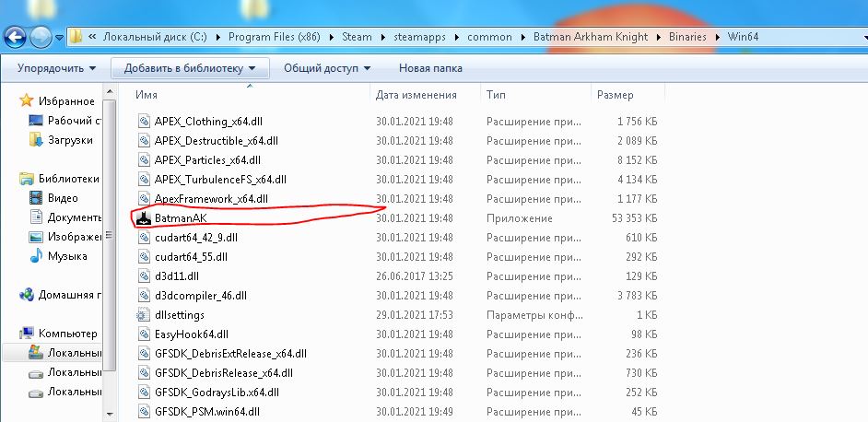Click the Избранное star icon
Screen dimensions: 868x422
click(26, 100)
